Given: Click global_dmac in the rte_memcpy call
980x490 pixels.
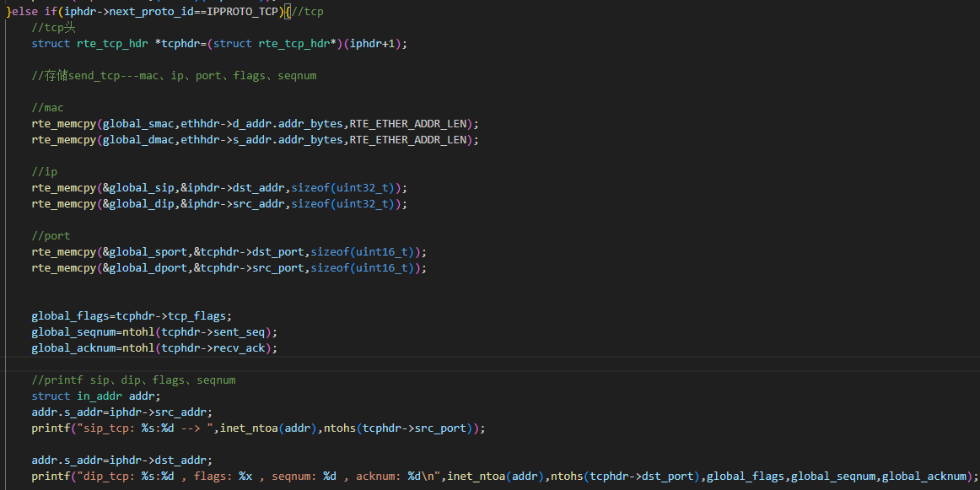Looking at the screenshot, I should tap(139, 140).
